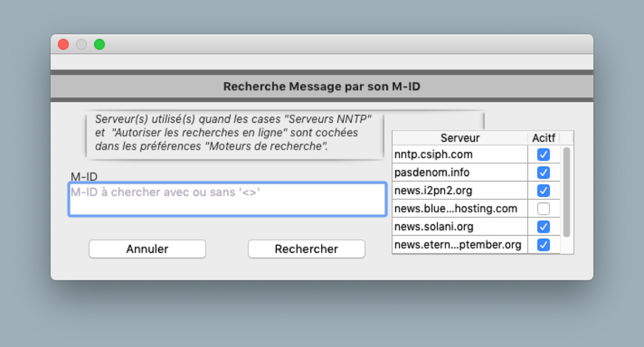
Task: Click the Annuler button
Action: (147, 249)
